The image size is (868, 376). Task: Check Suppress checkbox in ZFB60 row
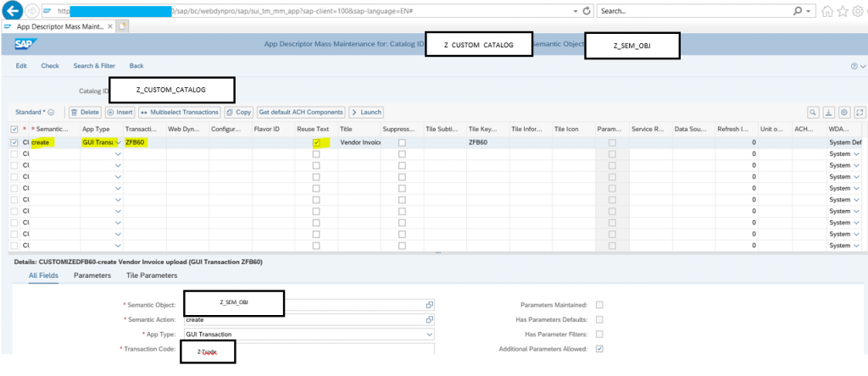(402, 142)
